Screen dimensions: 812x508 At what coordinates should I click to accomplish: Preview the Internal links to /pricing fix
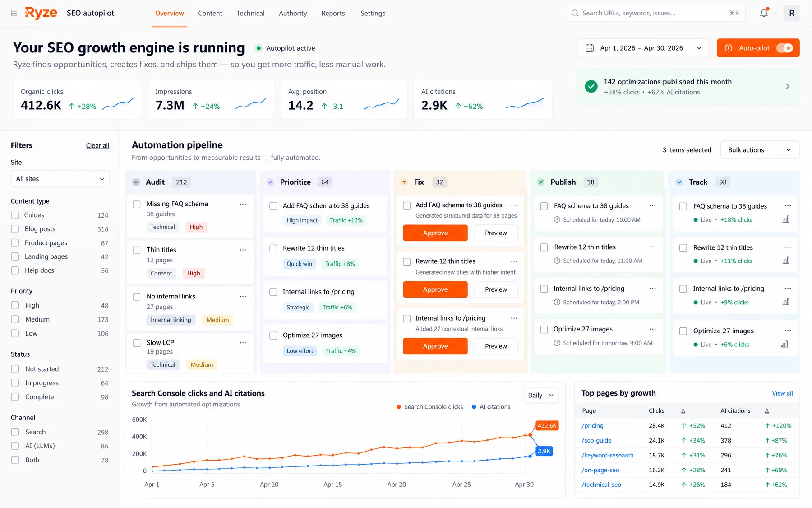(496, 346)
